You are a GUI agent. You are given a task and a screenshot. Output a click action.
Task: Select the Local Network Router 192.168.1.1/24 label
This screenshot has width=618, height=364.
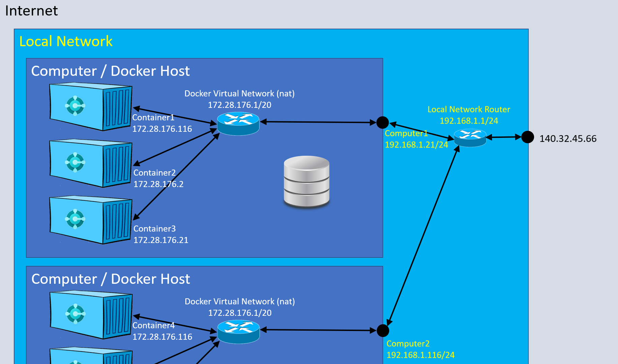click(469, 115)
